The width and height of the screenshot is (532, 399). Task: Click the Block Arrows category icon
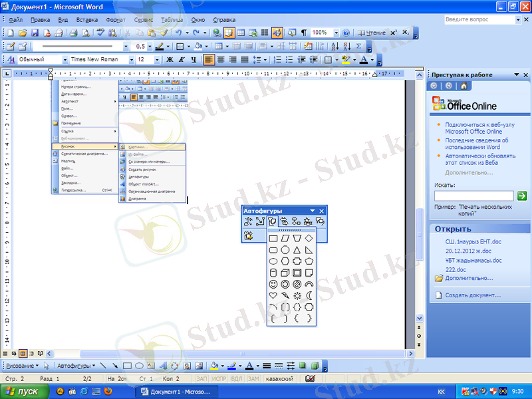click(x=284, y=221)
